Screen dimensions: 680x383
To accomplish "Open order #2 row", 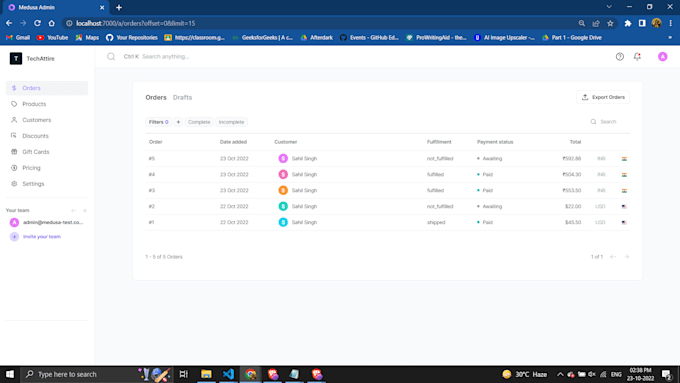I will [x=387, y=206].
